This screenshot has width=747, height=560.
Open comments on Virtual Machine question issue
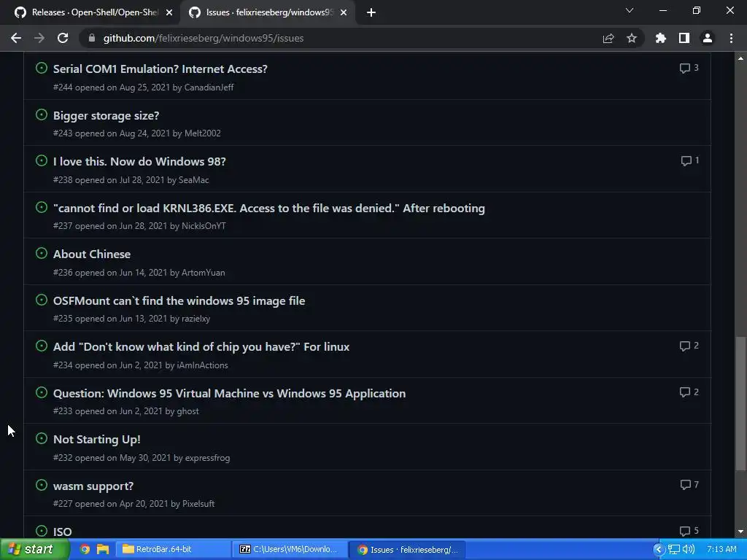click(x=689, y=392)
